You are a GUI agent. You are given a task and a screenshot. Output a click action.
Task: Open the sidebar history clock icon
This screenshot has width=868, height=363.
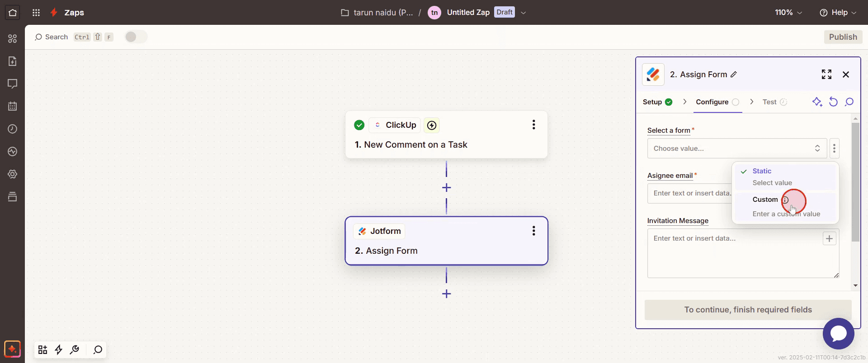(x=12, y=129)
